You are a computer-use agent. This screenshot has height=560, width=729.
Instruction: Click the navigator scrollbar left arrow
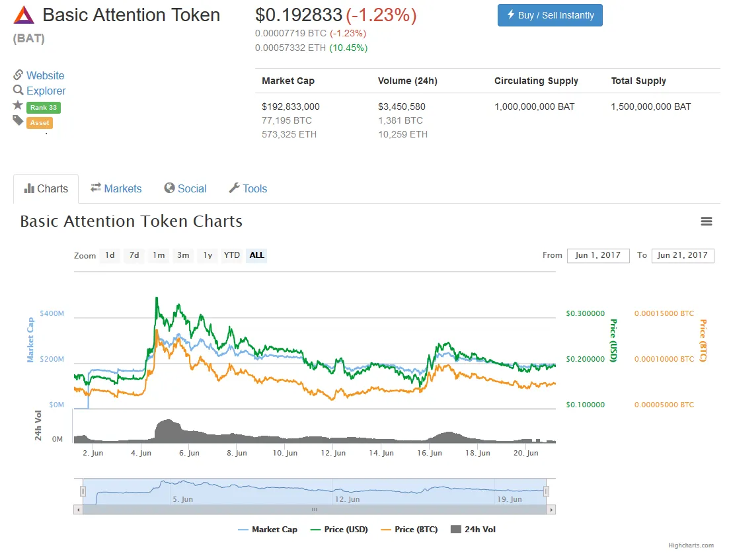pos(78,510)
